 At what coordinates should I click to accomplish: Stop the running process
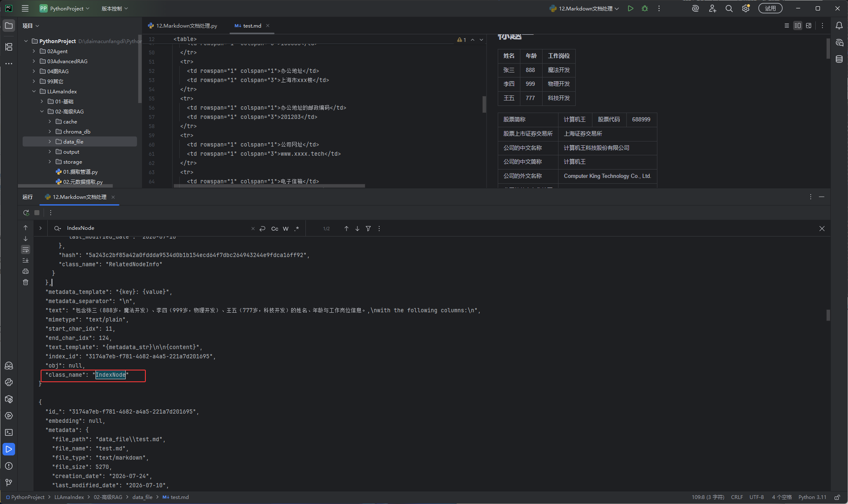pyautogui.click(x=37, y=213)
